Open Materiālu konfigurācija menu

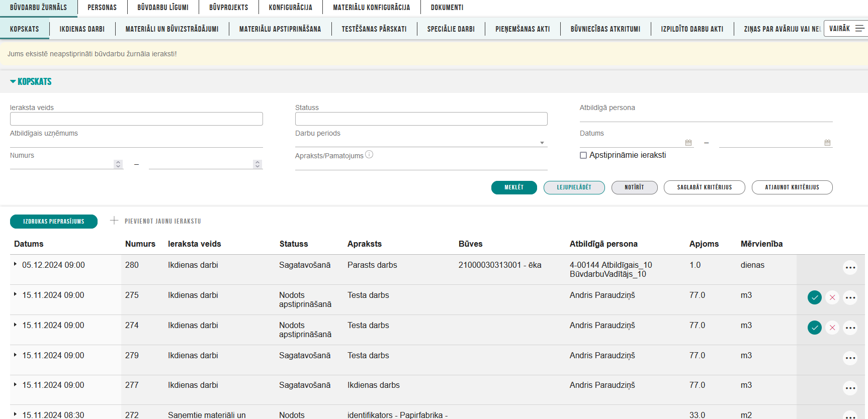click(372, 8)
